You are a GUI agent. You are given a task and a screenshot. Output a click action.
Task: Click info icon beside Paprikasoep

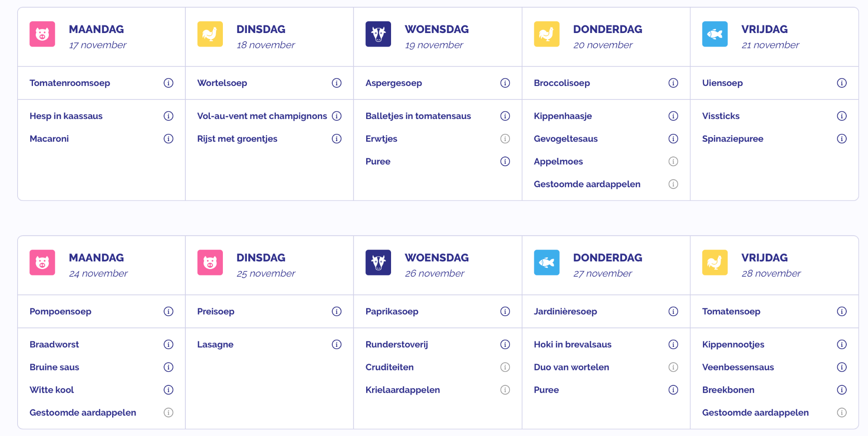point(505,312)
